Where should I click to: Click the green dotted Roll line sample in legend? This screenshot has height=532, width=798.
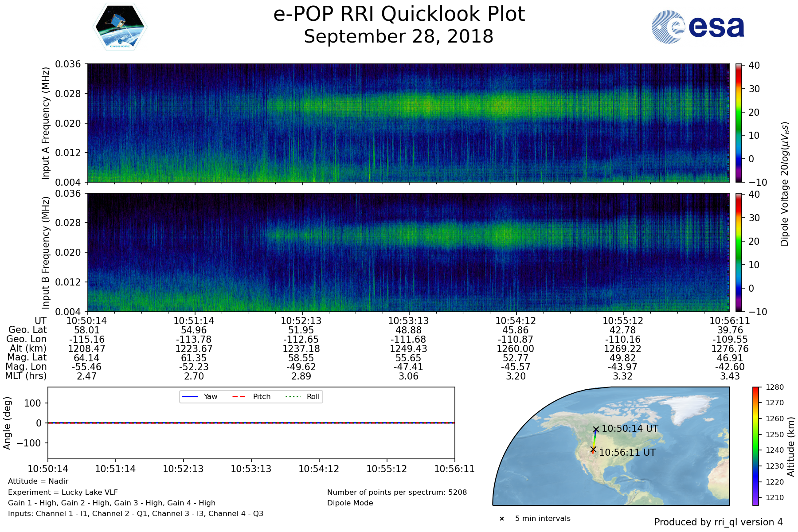click(x=293, y=396)
